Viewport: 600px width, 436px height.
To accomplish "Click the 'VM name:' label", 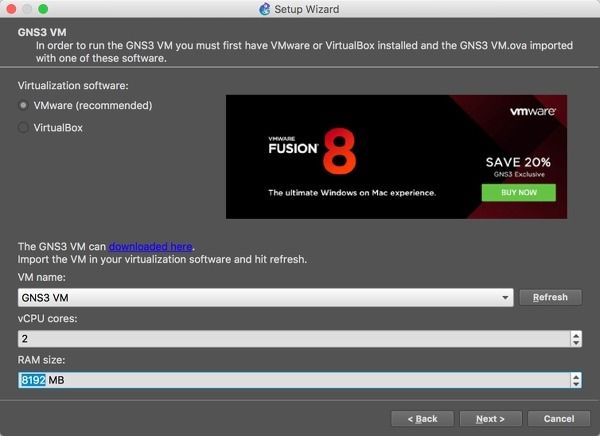I will pyautogui.click(x=42, y=277).
